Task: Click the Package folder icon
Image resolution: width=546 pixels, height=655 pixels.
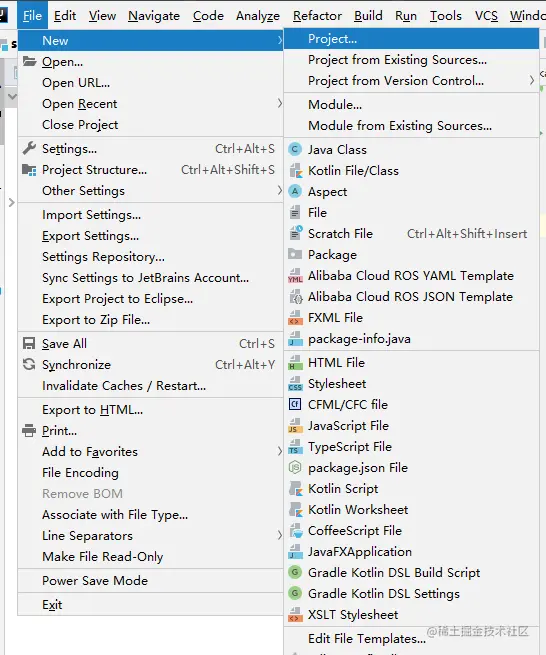Action: [x=295, y=254]
